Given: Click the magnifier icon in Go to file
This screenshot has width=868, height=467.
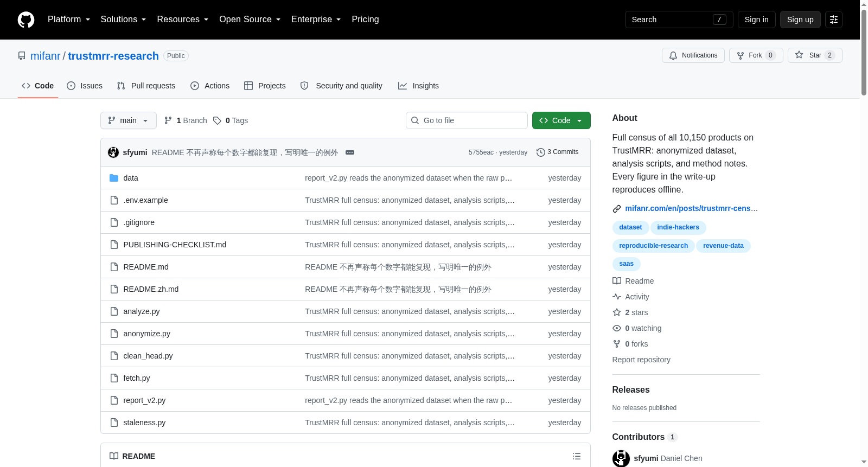Looking at the screenshot, I should click(x=415, y=120).
